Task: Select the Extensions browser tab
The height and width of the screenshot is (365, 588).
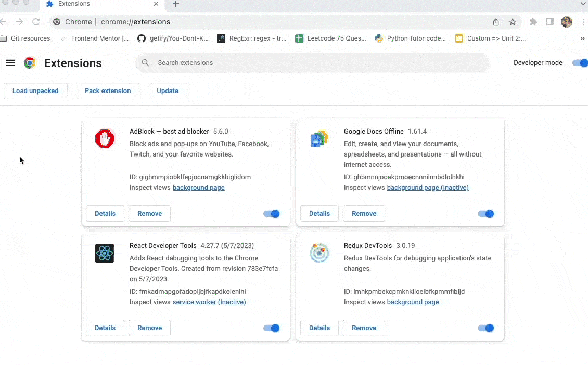Action: [99, 4]
